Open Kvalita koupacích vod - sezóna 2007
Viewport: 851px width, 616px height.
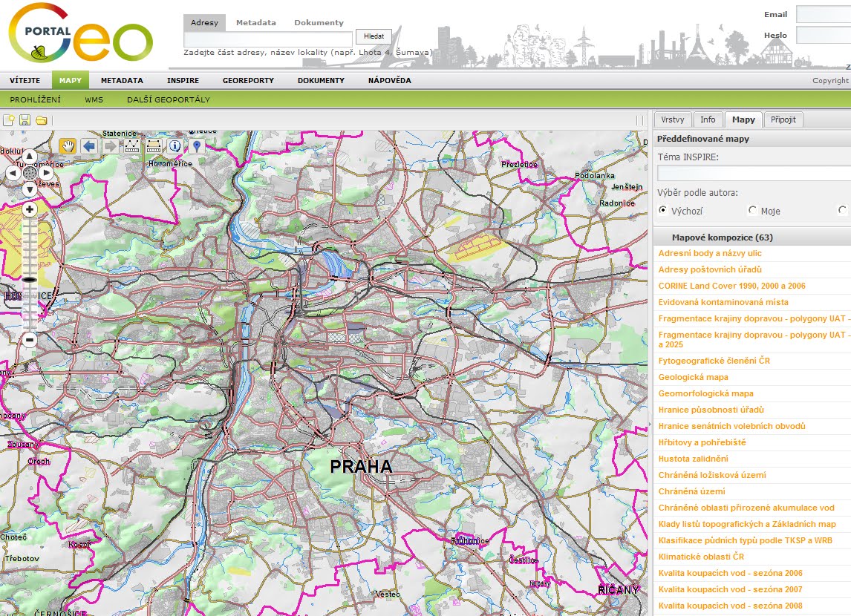[731, 589]
